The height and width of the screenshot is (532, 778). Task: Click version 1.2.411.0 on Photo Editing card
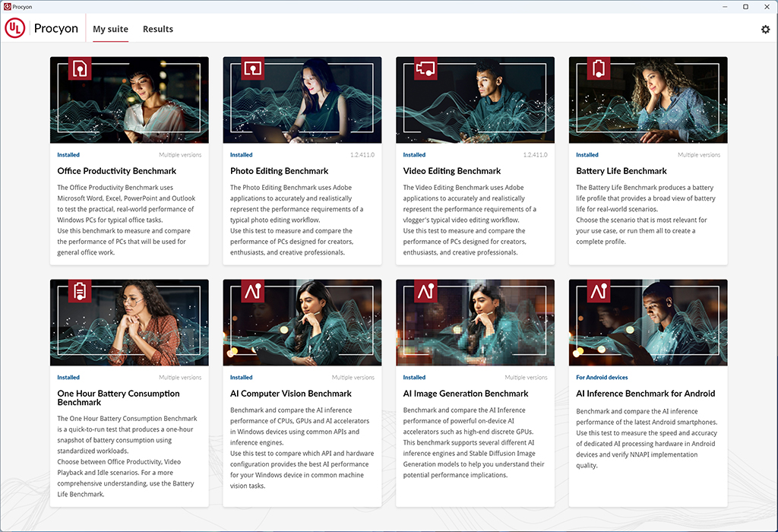click(362, 155)
